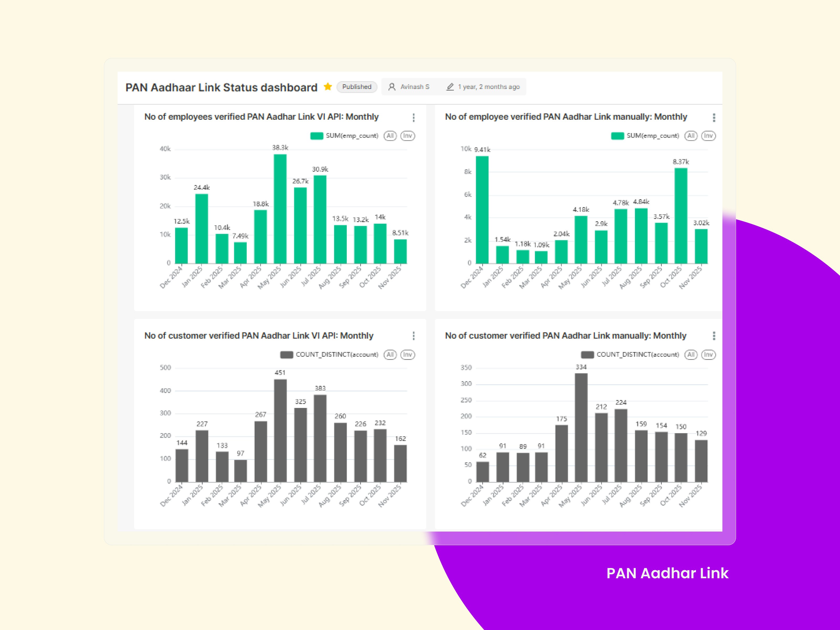Click Inv legend selector in customer manually chart

708,355
